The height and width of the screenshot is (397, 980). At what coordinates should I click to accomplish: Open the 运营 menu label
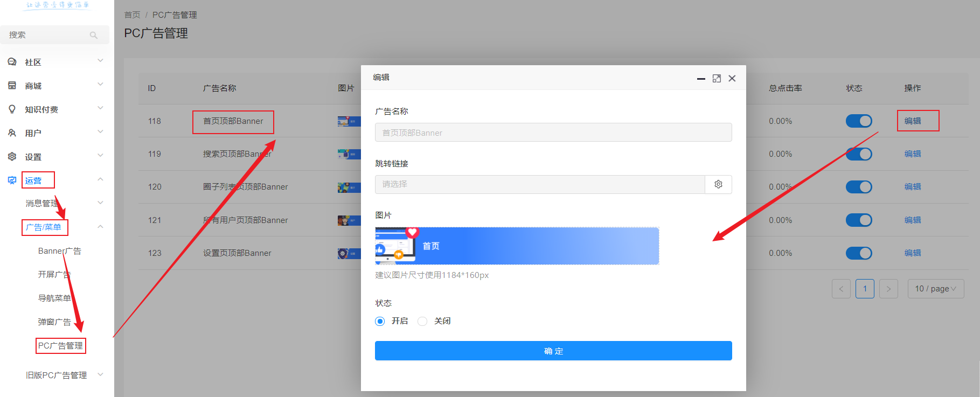click(x=33, y=180)
